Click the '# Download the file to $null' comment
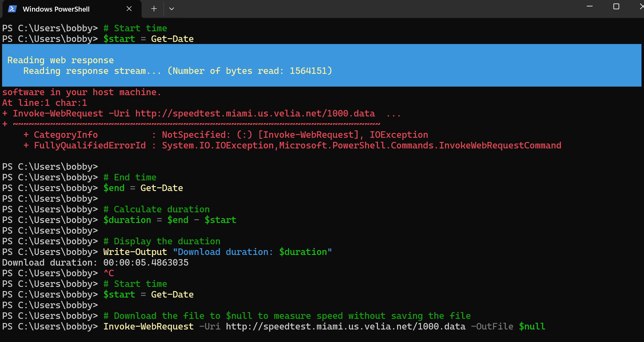 click(x=287, y=316)
